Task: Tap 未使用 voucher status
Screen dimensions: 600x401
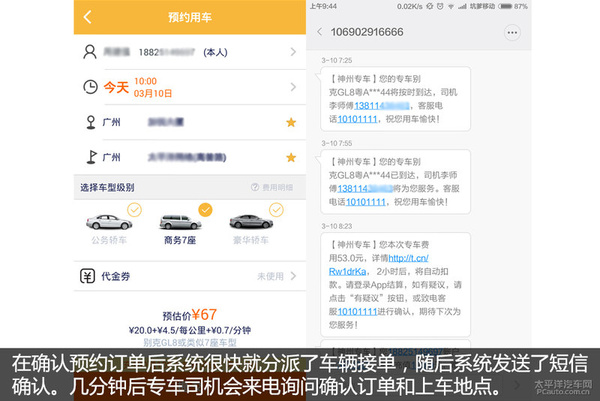Action: coord(270,276)
